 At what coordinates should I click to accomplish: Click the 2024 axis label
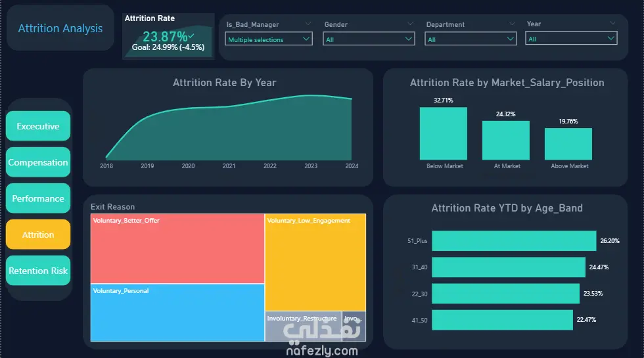coord(352,166)
